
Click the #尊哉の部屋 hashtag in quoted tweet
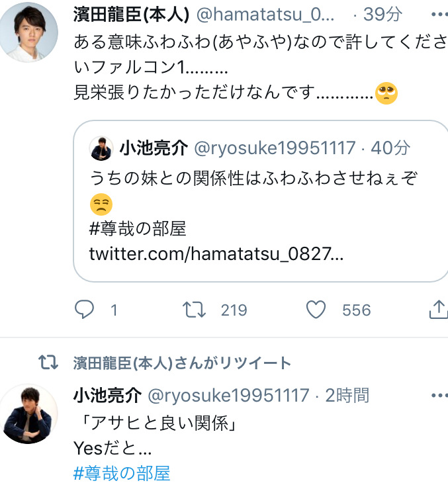coord(138,229)
